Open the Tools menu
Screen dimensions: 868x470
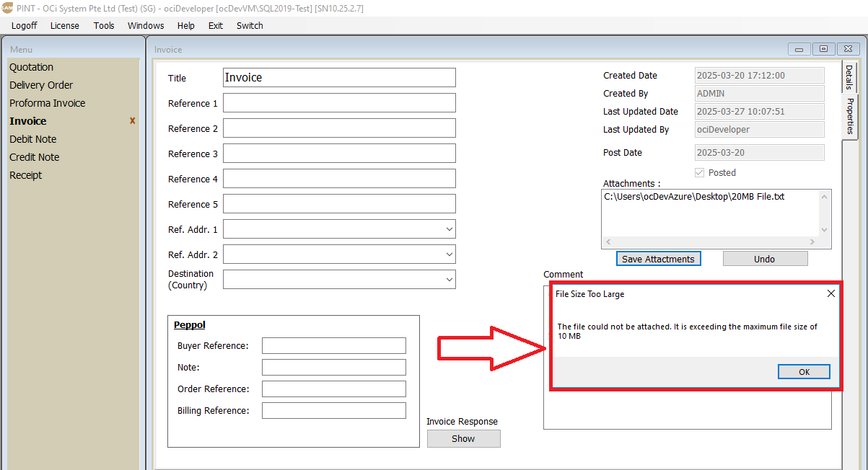[x=104, y=25]
